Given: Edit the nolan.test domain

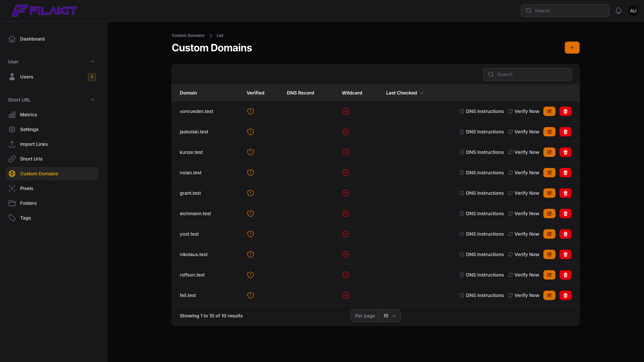Looking at the screenshot, I should 549,173.
